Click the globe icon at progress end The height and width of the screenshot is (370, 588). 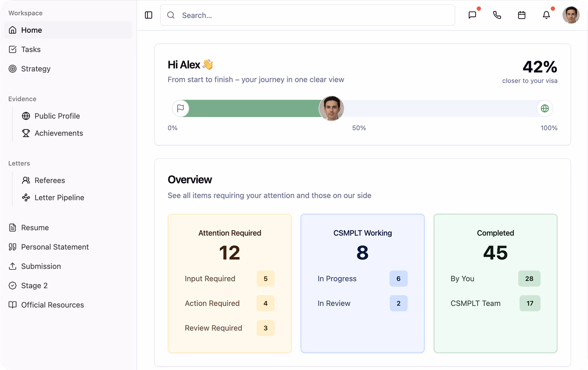tap(544, 109)
